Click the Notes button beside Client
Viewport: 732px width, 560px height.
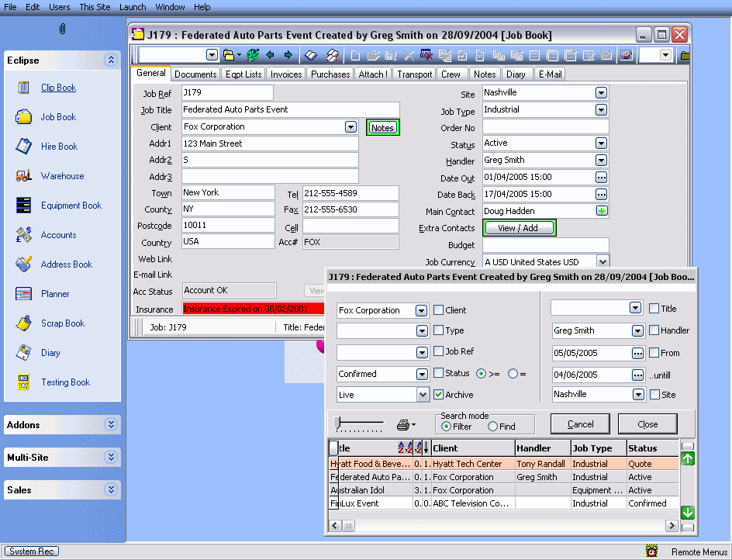coord(383,127)
